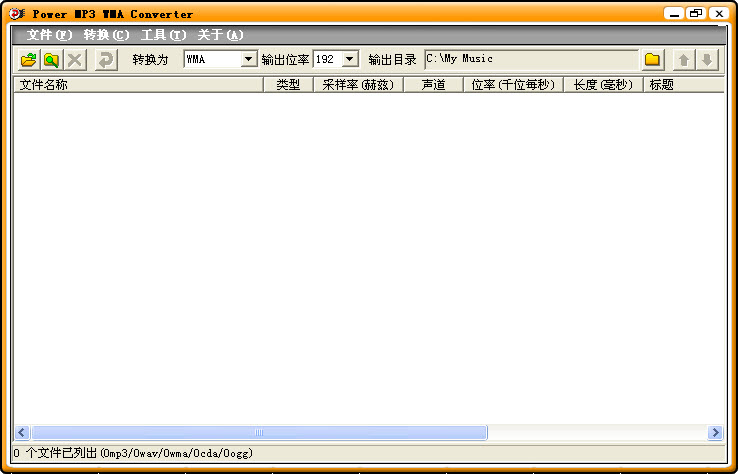Viewport: 738px width, 474px height.
Task: Sort by 采样率(赫兹) column header
Action: point(358,85)
